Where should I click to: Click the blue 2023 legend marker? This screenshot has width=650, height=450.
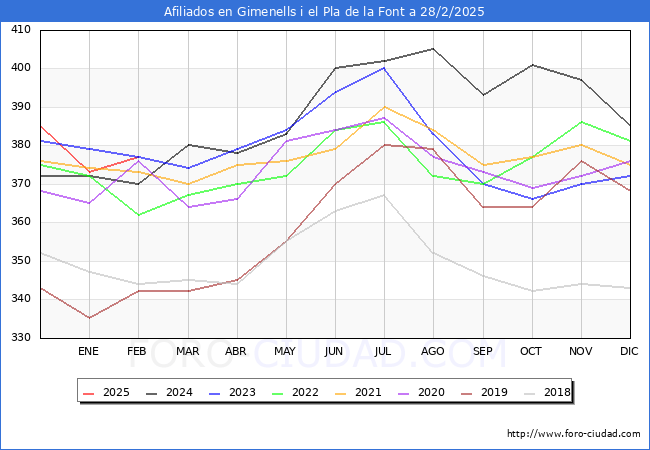[215, 393]
